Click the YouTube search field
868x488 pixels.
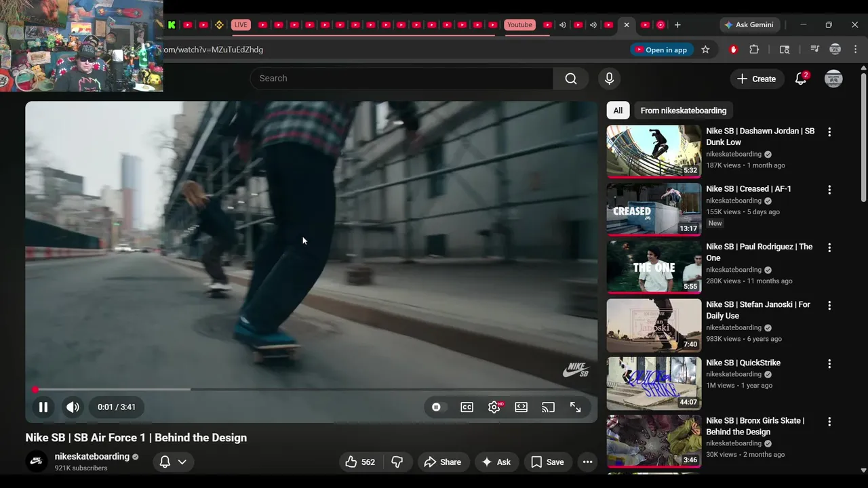coord(401,78)
